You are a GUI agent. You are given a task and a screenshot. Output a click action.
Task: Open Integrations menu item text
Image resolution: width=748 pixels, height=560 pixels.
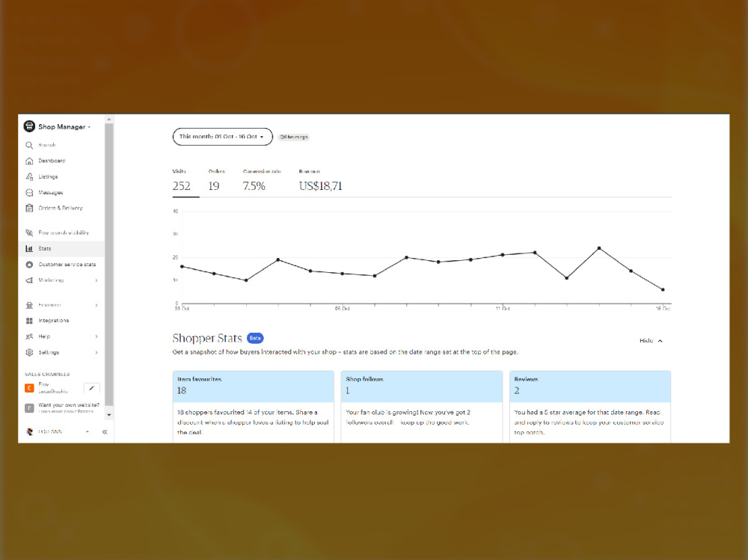53,321
